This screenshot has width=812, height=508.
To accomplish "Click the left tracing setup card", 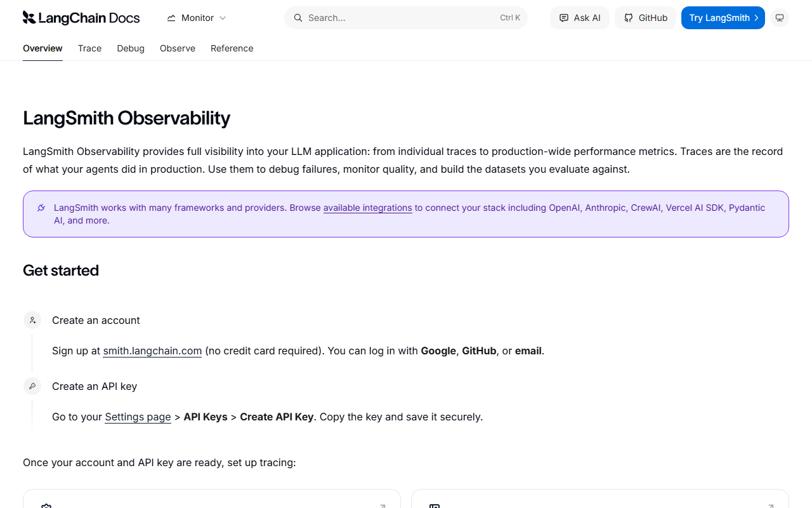I will click(x=212, y=498).
